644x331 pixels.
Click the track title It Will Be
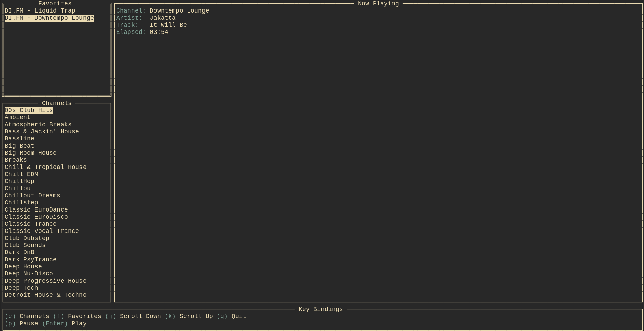pyautogui.click(x=168, y=25)
